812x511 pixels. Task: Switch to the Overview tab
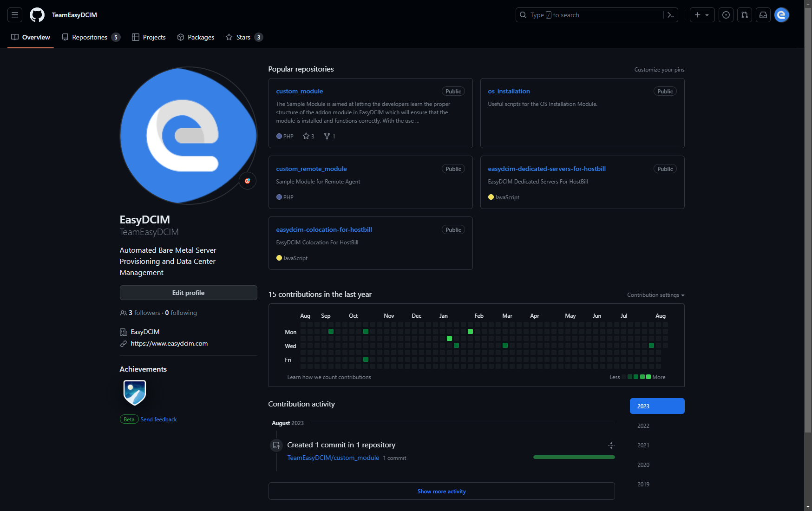coord(31,37)
